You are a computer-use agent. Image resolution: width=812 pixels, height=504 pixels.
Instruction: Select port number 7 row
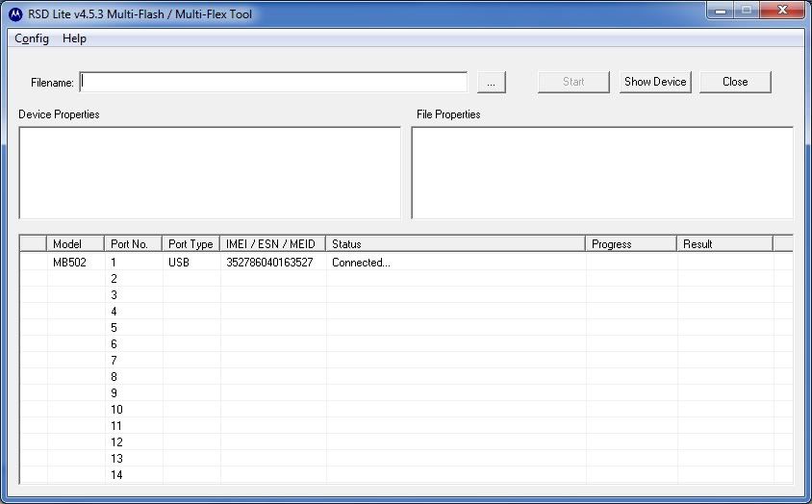[407, 360]
